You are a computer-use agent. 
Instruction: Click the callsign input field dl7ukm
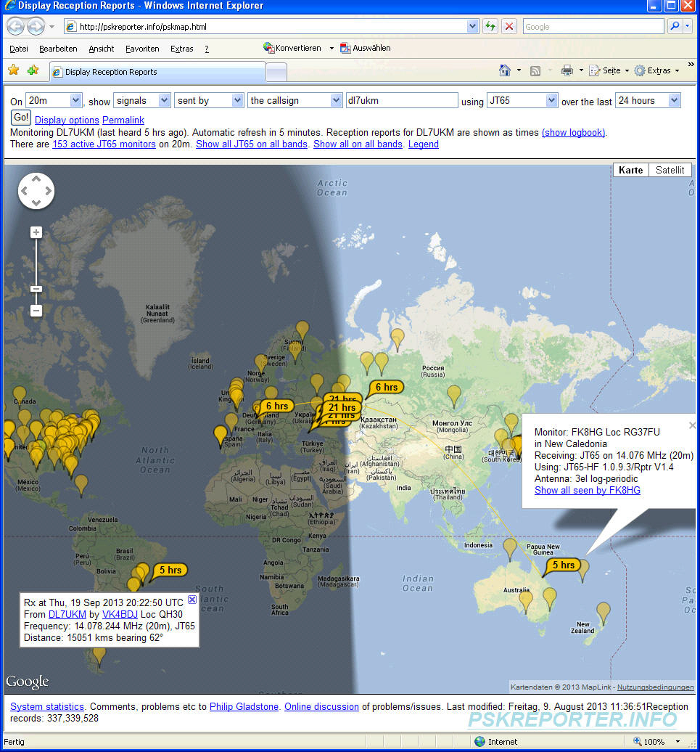(402, 101)
